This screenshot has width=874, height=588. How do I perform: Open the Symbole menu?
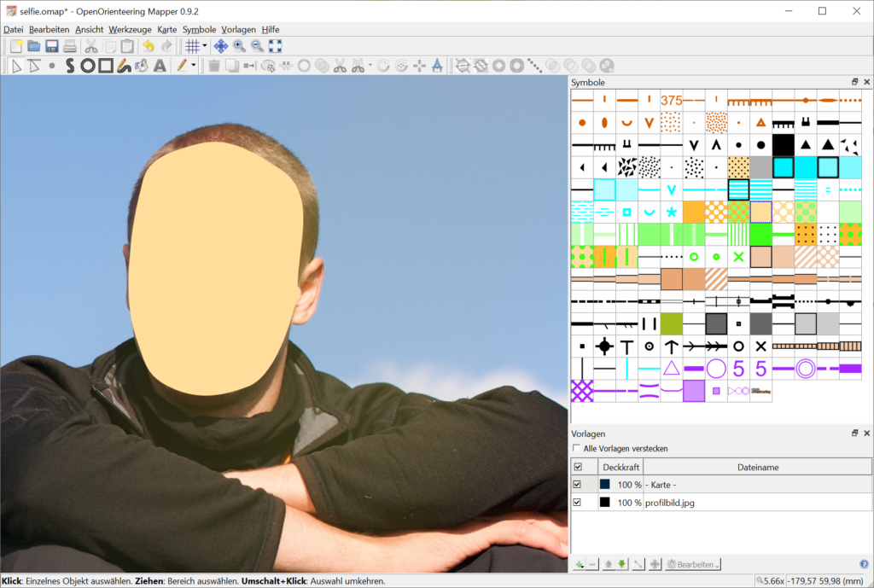point(199,29)
